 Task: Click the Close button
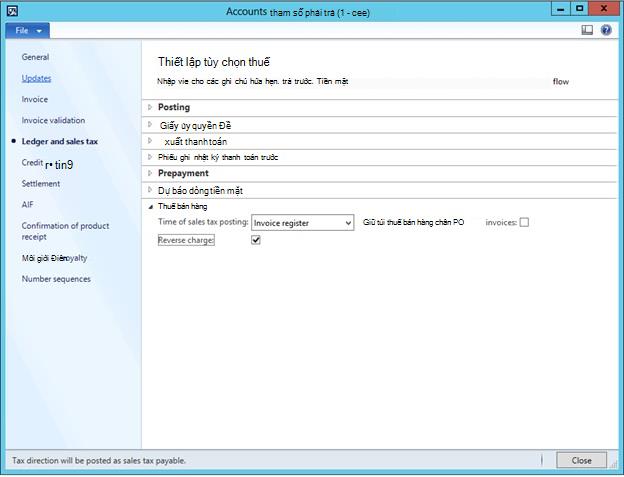(581, 460)
